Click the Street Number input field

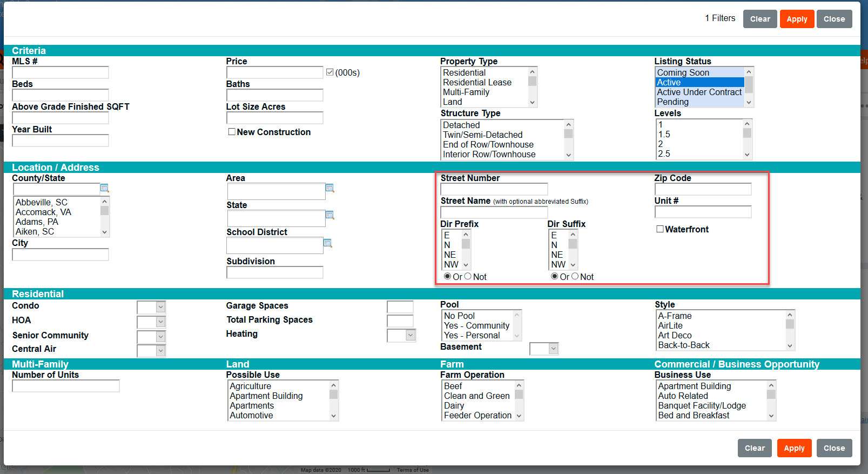494,189
